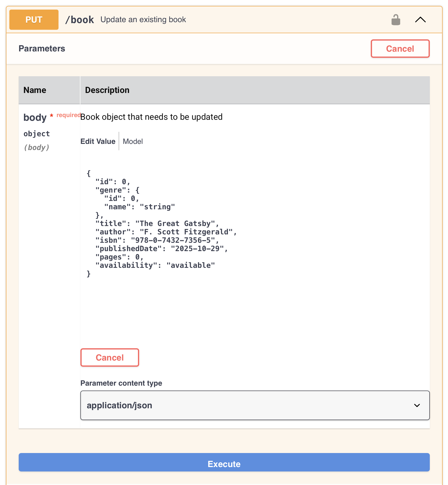The height and width of the screenshot is (485, 448).
Task: Click the orange PUT method badge
Action: tap(34, 19)
